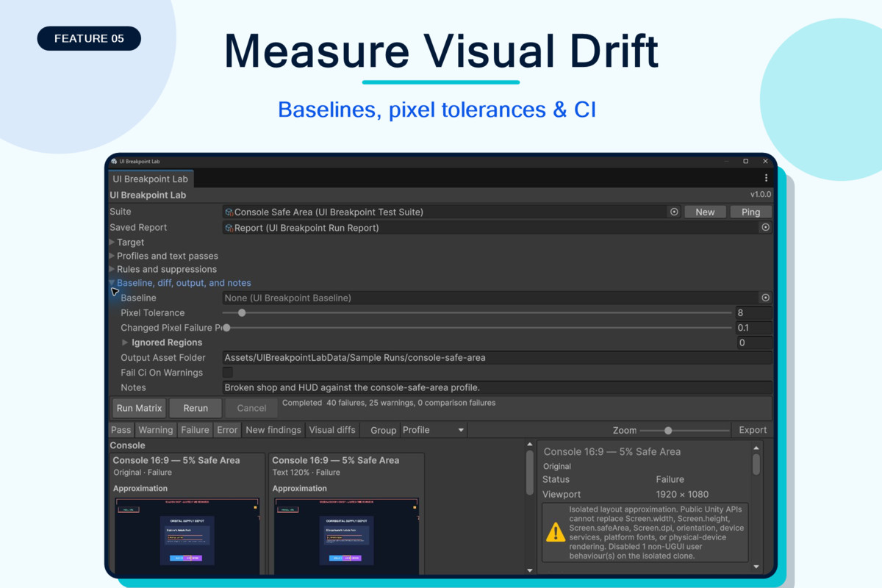Toggle Fail Ci On Warnings checkbox
882x588 pixels.
tap(228, 373)
